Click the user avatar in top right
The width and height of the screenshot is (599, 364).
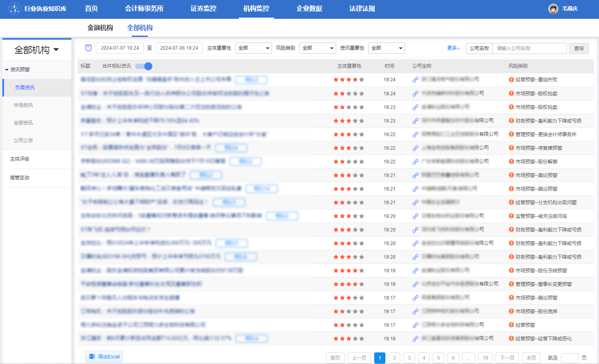[553, 9]
